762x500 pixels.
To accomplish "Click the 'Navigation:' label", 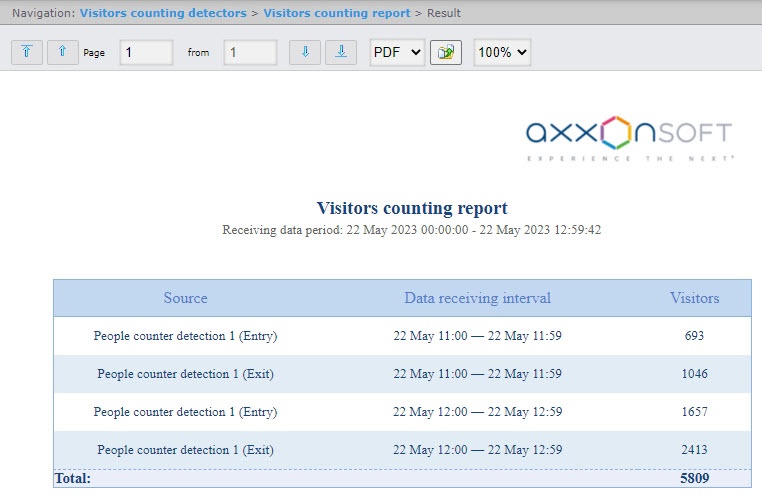I will click(44, 13).
